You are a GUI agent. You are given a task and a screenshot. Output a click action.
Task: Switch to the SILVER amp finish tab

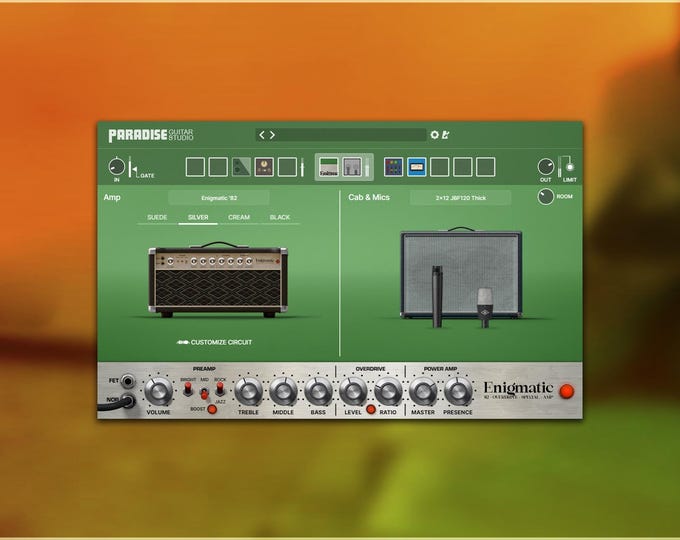pos(198,217)
